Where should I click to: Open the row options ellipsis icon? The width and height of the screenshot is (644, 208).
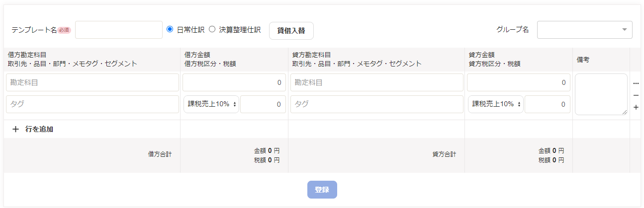pos(636,83)
